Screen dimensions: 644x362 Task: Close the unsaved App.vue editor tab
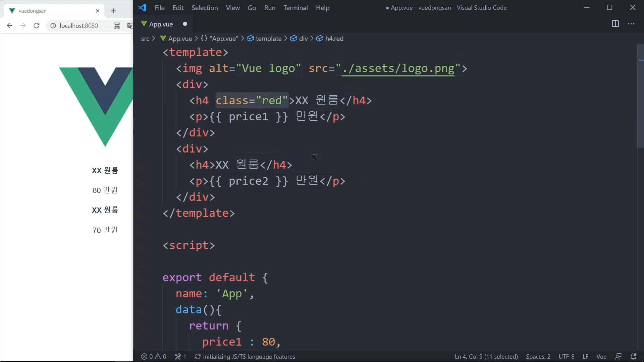click(185, 24)
